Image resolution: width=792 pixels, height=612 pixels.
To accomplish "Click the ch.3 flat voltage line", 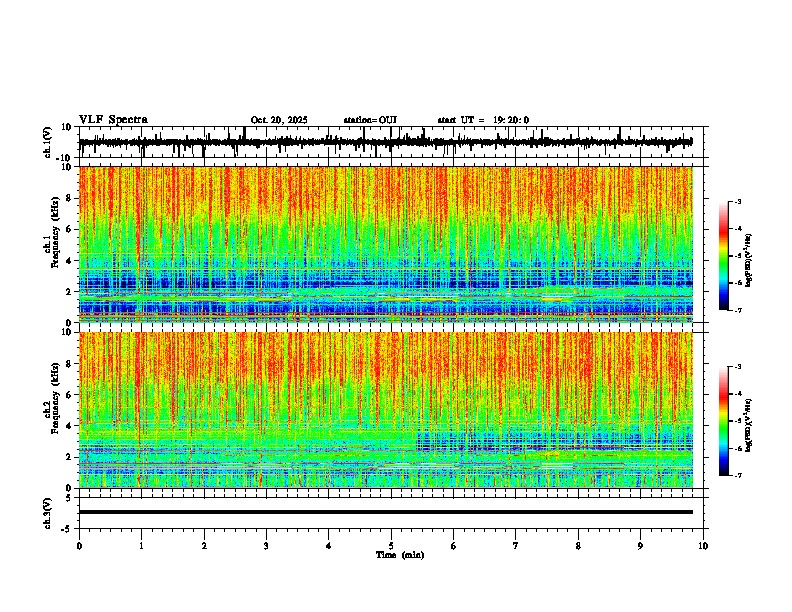I will (385, 512).
